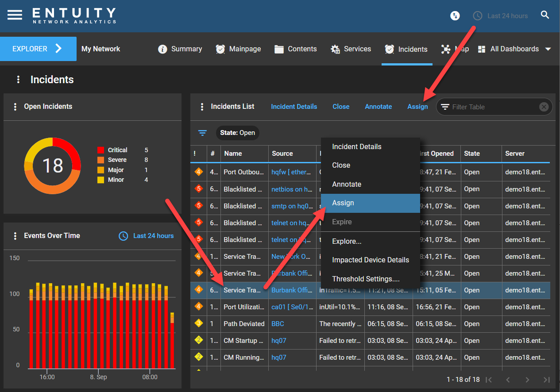Screen dimensions: 560x392
Task: Click the filter icon beside the State chip
Action: [x=203, y=133]
